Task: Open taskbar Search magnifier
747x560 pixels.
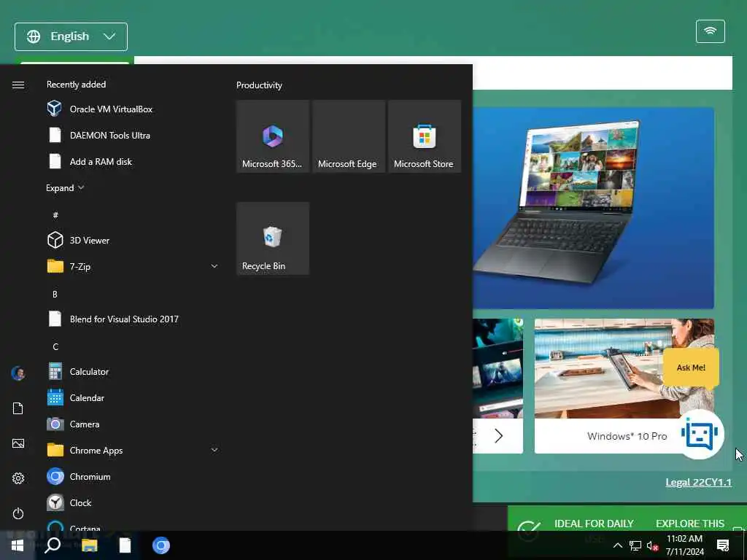Action: 53,545
